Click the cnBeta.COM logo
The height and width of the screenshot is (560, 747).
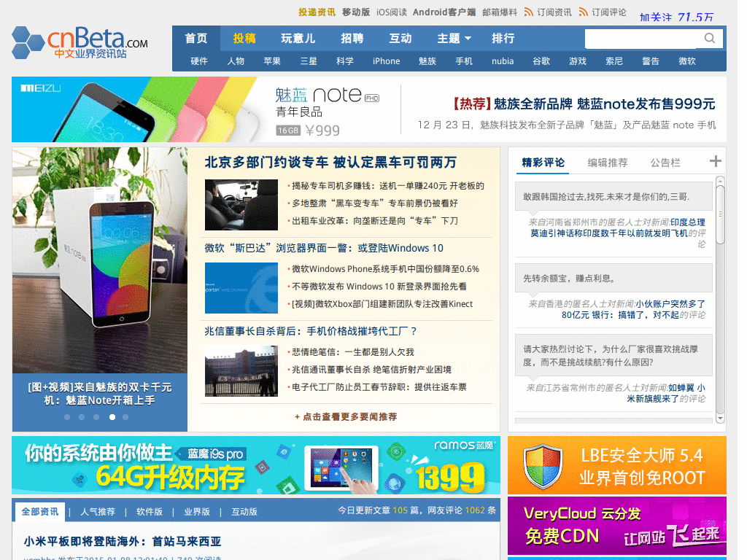(x=80, y=42)
